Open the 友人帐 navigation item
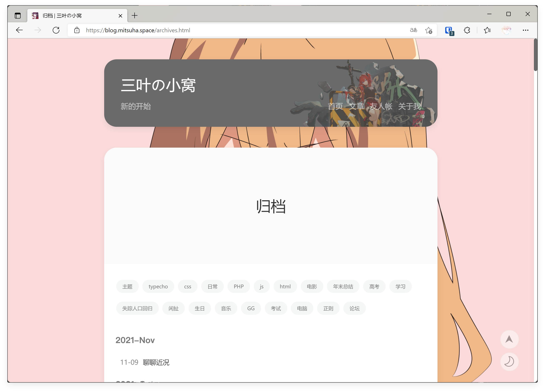The height and width of the screenshot is (392, 545). 381,106
